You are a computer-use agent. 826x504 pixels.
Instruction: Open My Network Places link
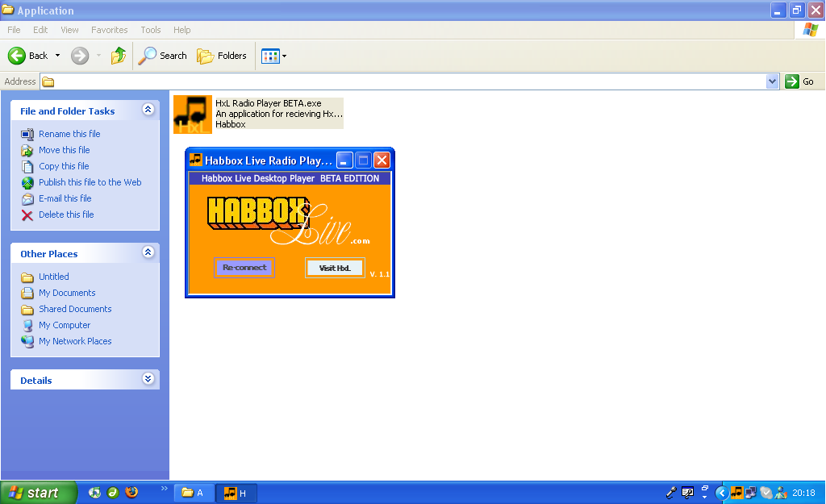pyautogui.click(x=75, y=341)
